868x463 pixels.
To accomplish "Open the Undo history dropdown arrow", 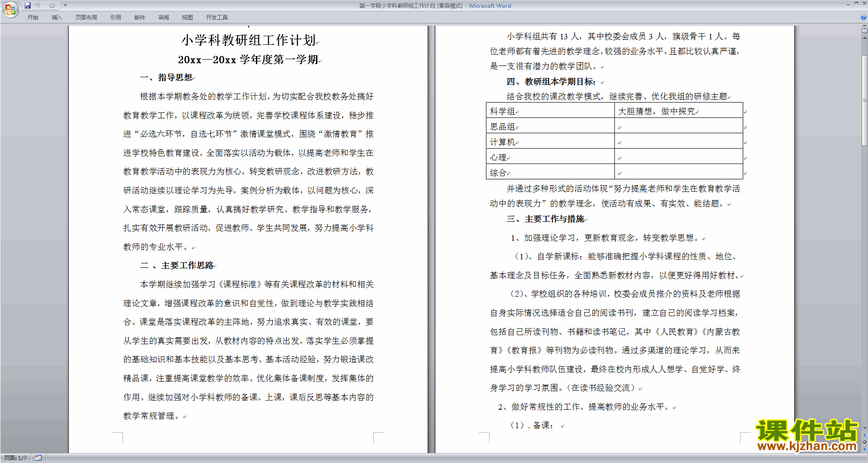I will 44,5.
